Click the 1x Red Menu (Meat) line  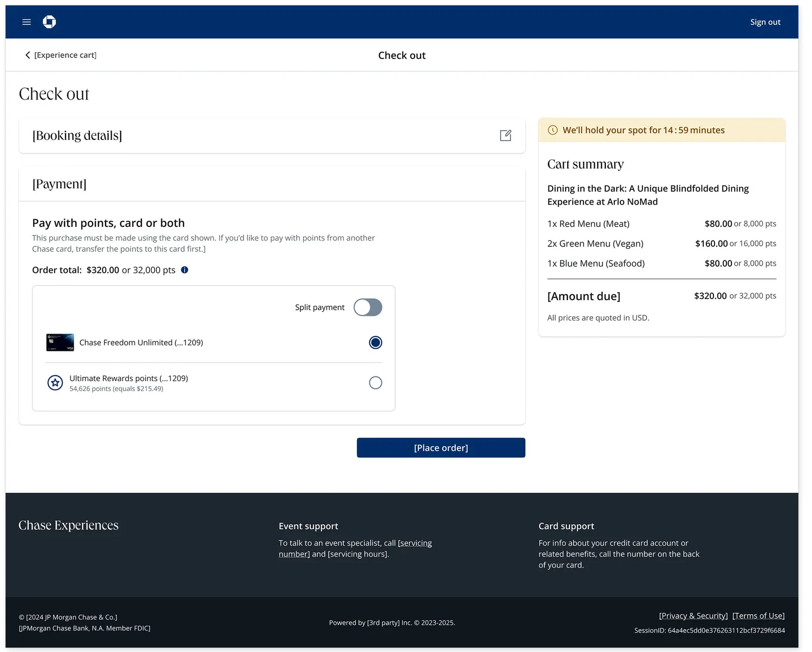tap(662, 224)
